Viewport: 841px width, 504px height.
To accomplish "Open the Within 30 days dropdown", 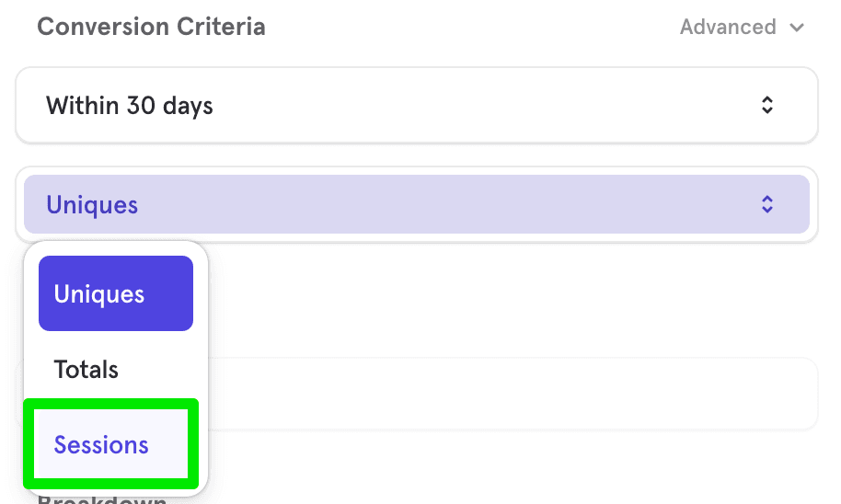I will point(416,105).
